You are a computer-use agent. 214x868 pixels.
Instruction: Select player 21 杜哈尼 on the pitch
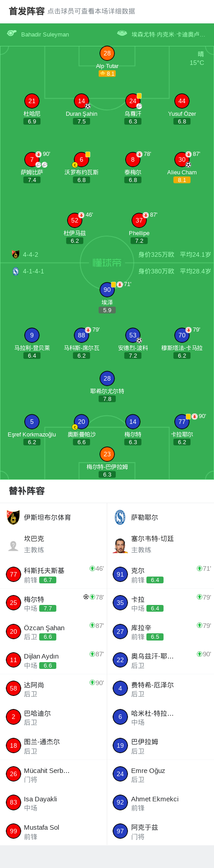point(32,101)
